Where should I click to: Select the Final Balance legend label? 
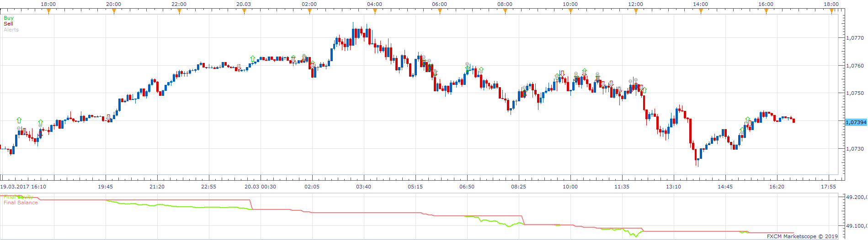(21, 203)
